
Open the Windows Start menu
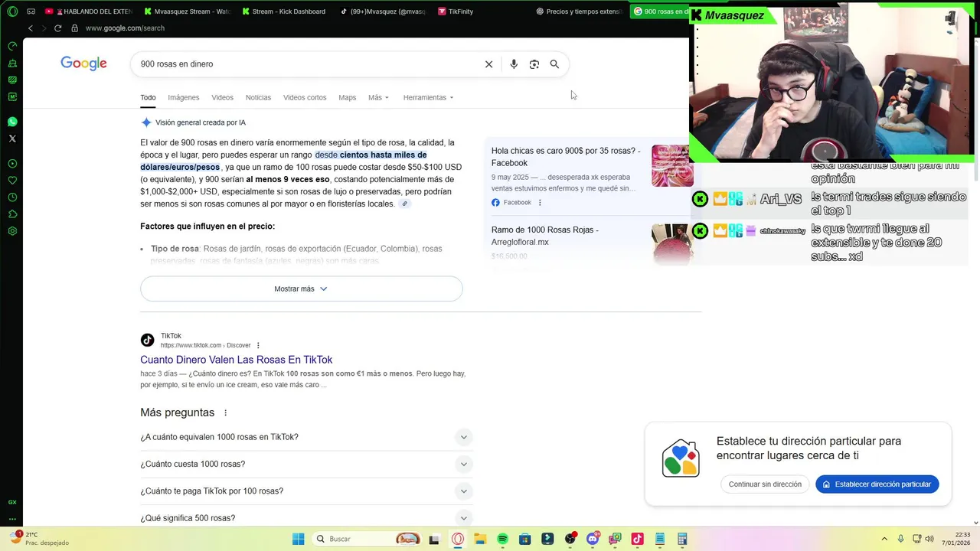(x=298, y=539)
